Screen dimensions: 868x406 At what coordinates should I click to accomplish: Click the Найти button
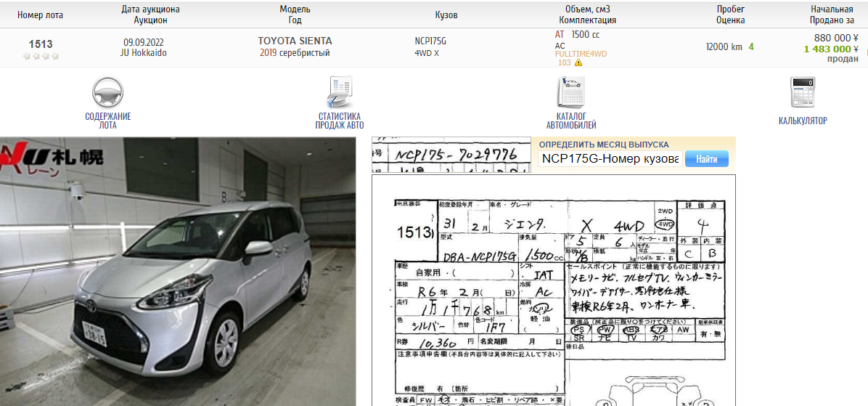pos(706,159)
